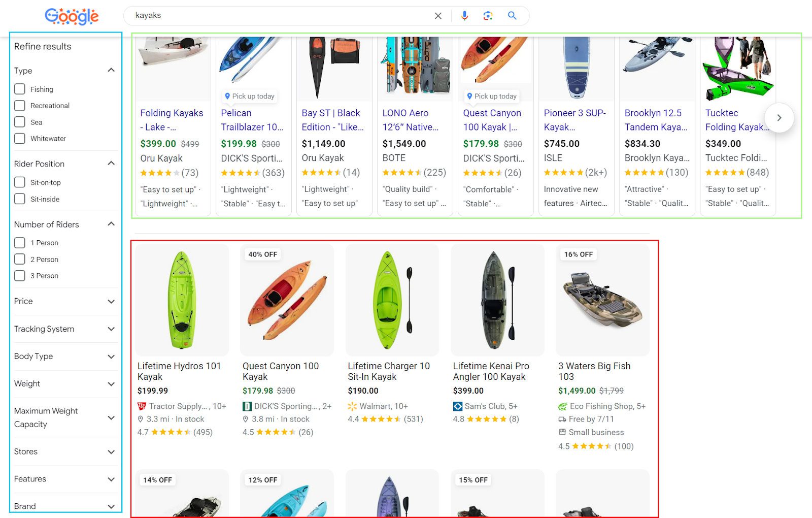
Task: Click Sam's Club store icon
Action: [x=458, y=406]
